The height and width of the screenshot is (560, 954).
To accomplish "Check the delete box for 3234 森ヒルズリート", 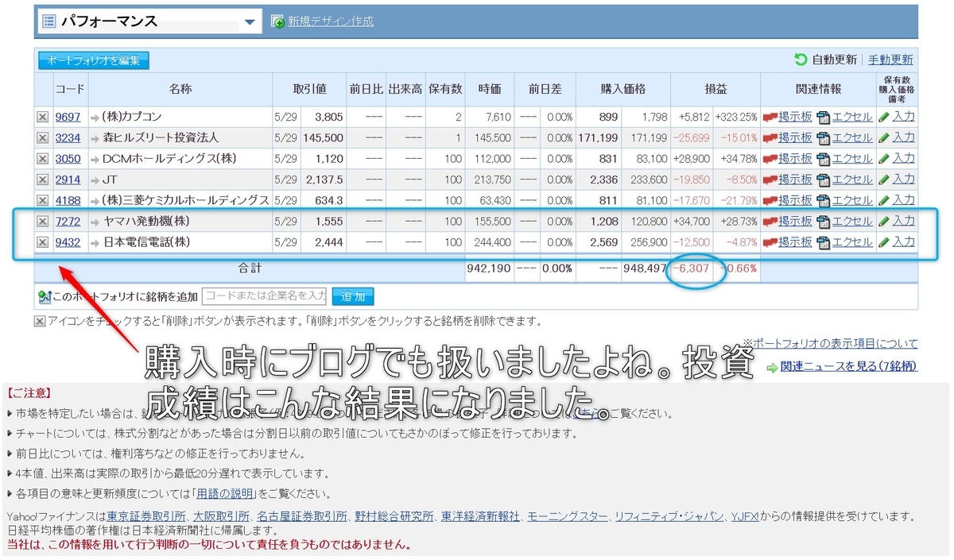I will coord(42,137).
